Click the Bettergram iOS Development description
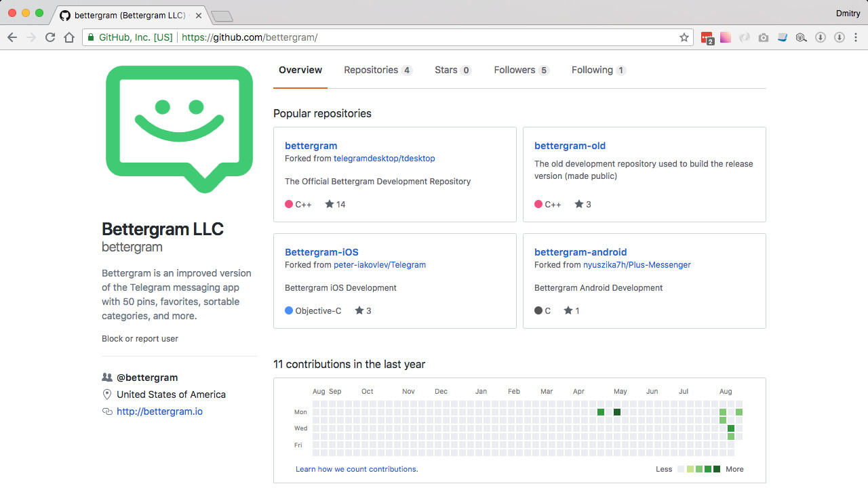Image resolution: width=868 pixels, height=488 pixels. [x=340, y=288]
